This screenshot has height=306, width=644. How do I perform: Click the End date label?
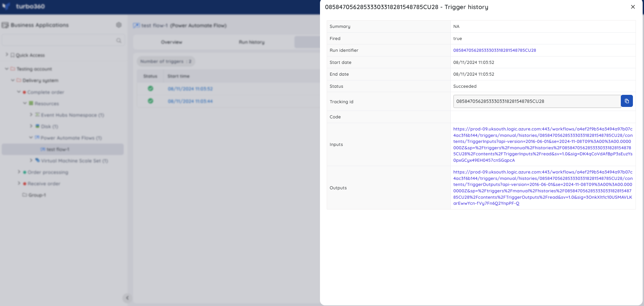(x=339, y=74)
